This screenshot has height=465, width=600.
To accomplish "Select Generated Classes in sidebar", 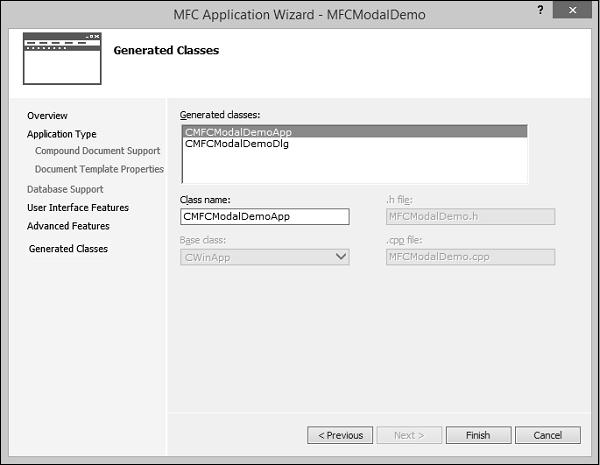I will click(x=68, y=249).
